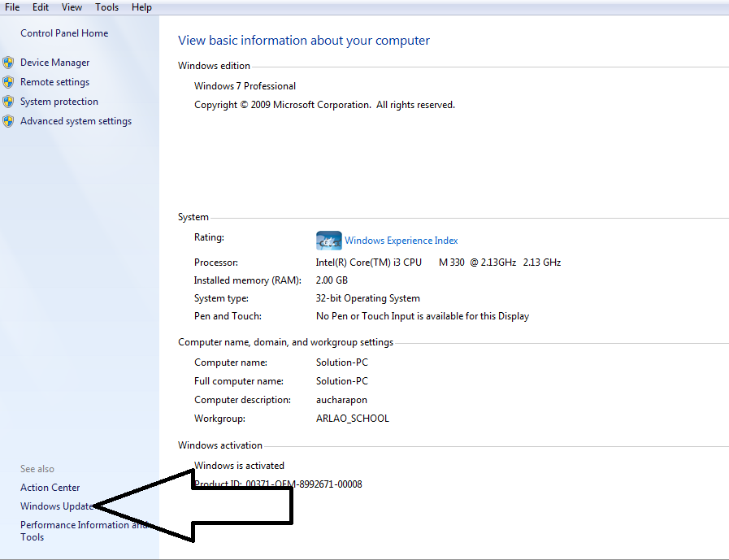
Task: Click the 'aucharapon' computer description
Action: click(341, 400)
